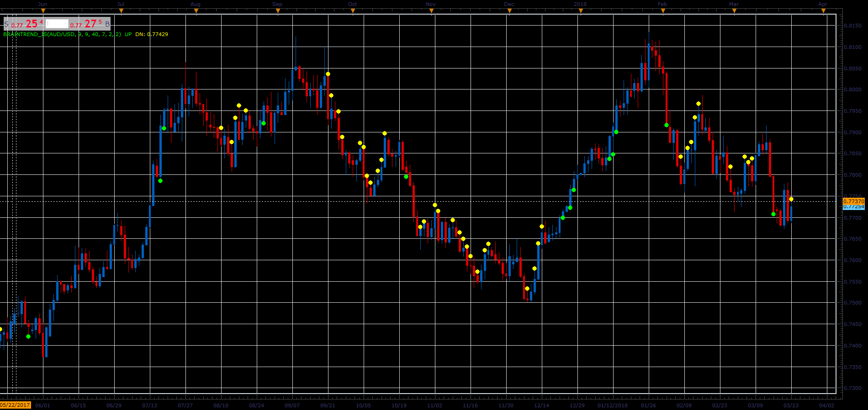
Task: Click the 0.7500 price axis label
Action: [853, 303]
